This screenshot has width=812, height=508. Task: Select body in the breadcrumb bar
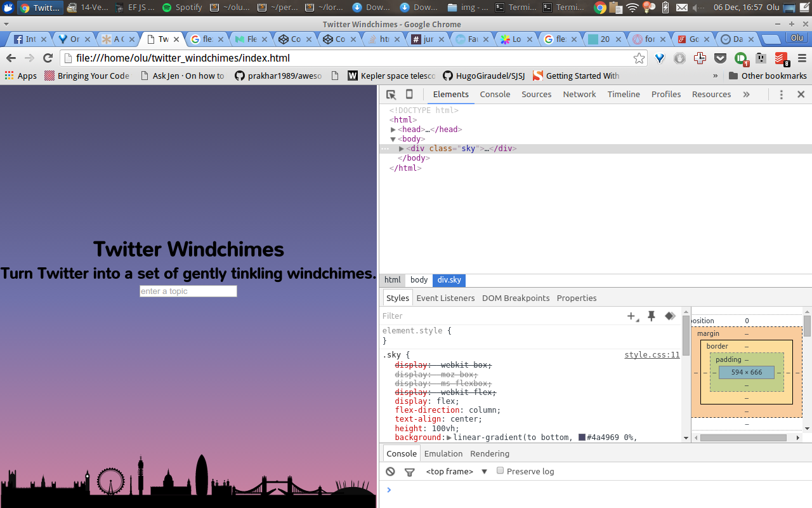pyautogui.click(x=419, y=280)
